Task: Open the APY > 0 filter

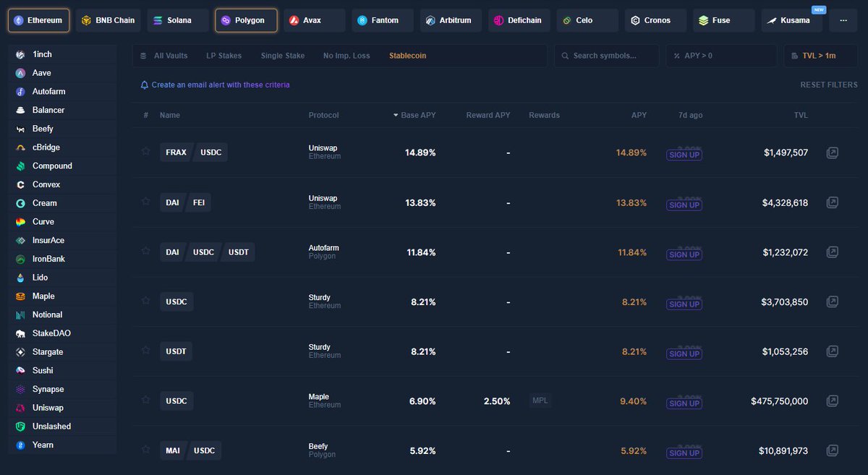Action: pos(720,56)
